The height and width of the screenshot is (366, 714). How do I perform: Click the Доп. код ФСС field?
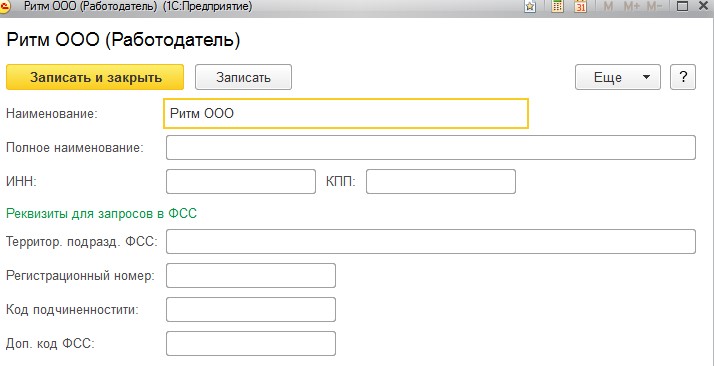click(x=251, y=344)
